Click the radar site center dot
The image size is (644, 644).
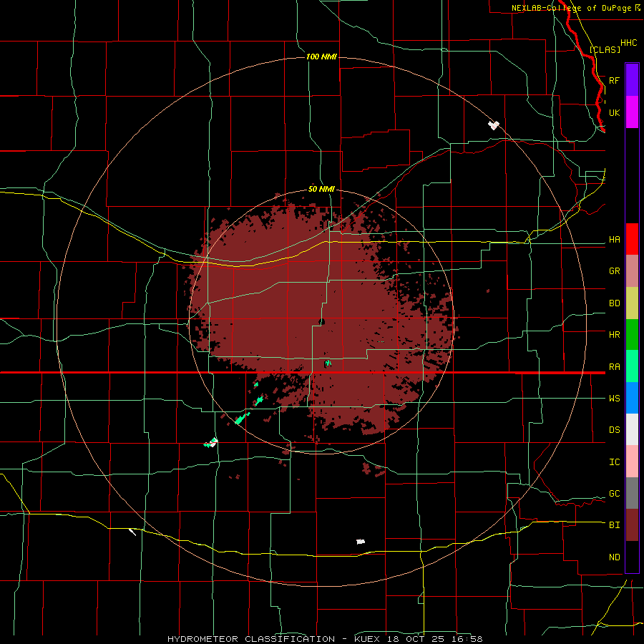tap(321, 321)
